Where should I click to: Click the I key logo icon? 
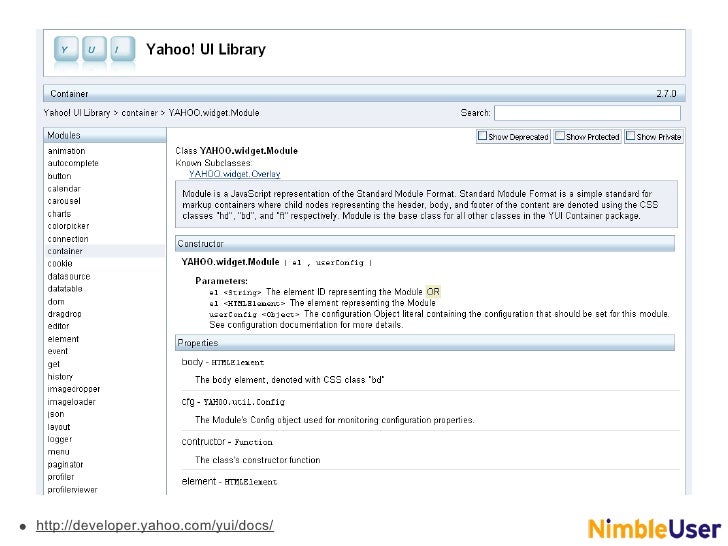pos(123,49)
